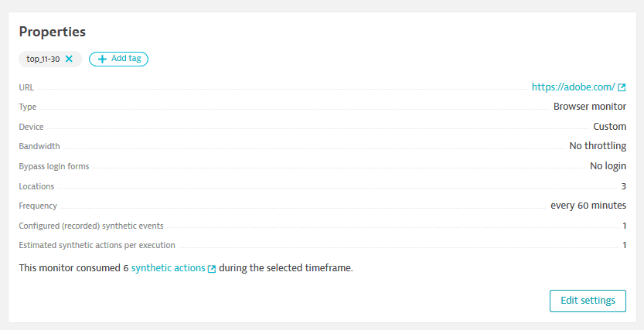Click the URL property label

pos(26,87)
